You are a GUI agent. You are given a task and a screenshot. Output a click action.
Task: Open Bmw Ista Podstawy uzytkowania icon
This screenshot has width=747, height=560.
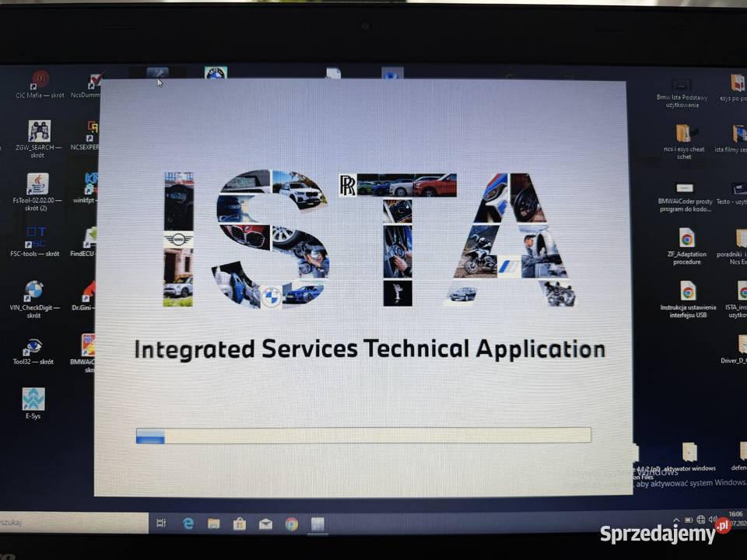coord(682,86)
